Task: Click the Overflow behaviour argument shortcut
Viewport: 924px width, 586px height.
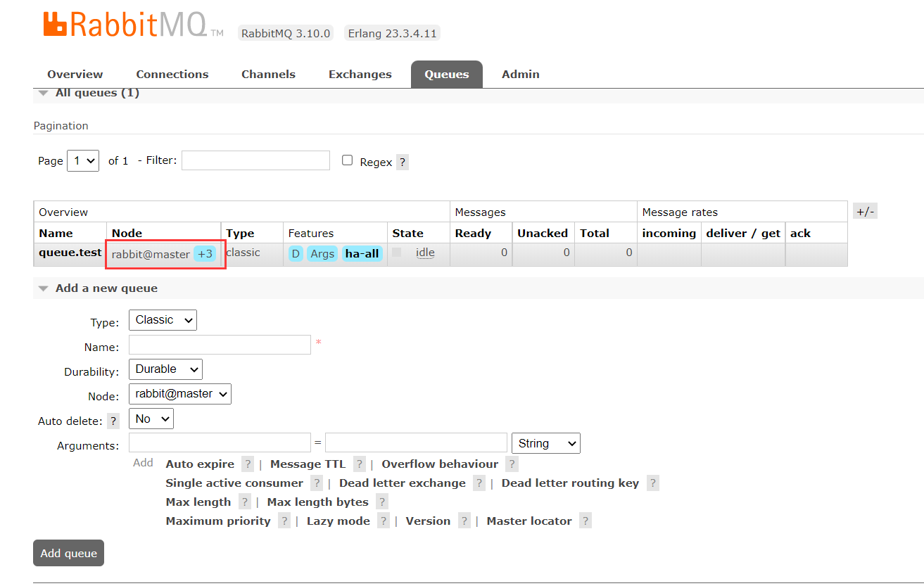Action: 440,464
